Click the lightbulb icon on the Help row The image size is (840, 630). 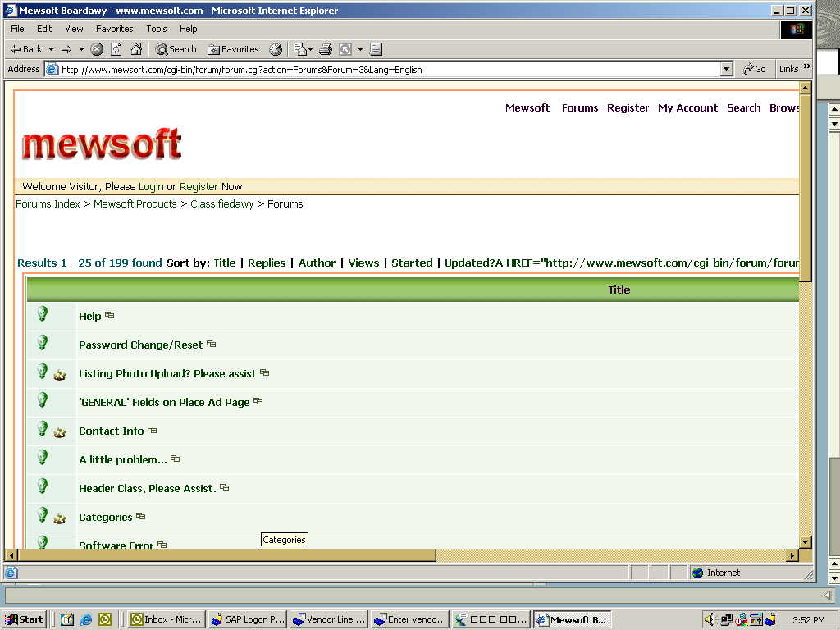[x=43, y=313]
